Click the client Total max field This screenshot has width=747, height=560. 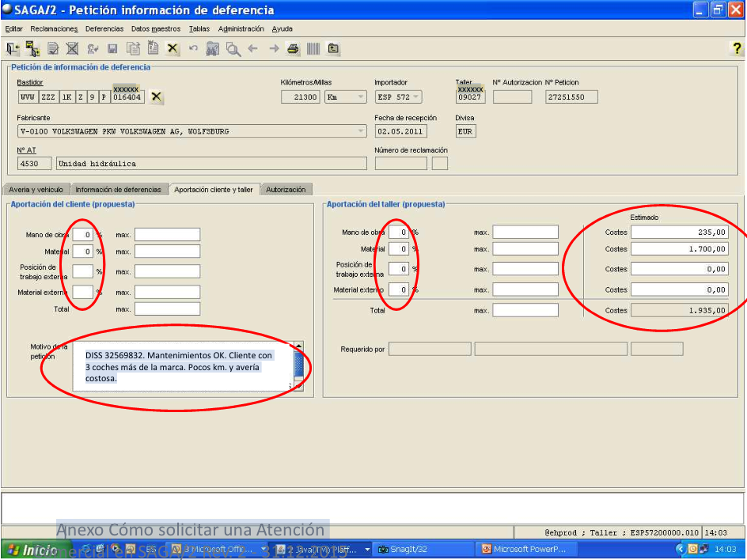[x=167, y=308]
